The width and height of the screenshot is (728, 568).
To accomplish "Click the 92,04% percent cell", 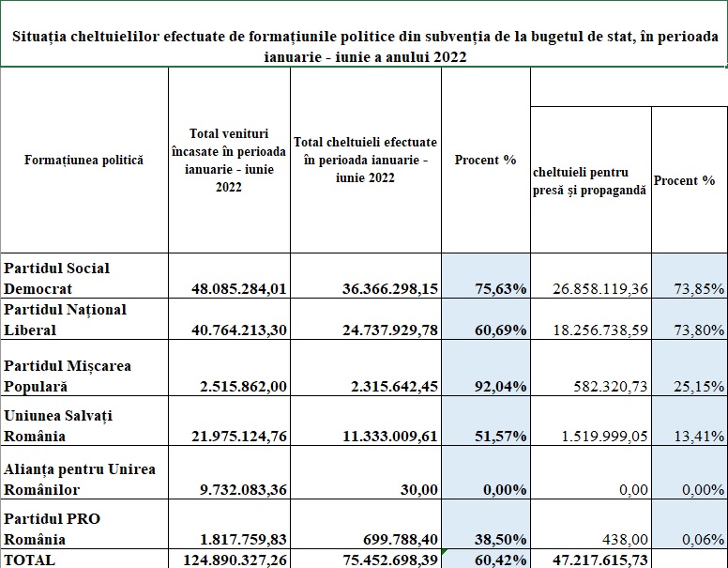I will (486, 368).
